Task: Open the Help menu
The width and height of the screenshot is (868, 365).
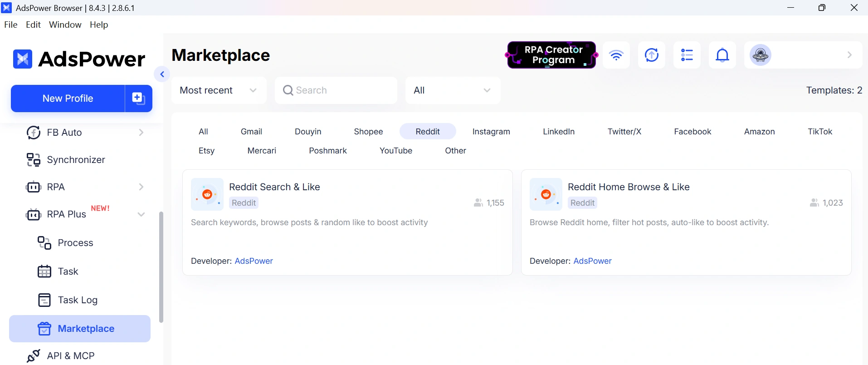Action: coord(99,25)
